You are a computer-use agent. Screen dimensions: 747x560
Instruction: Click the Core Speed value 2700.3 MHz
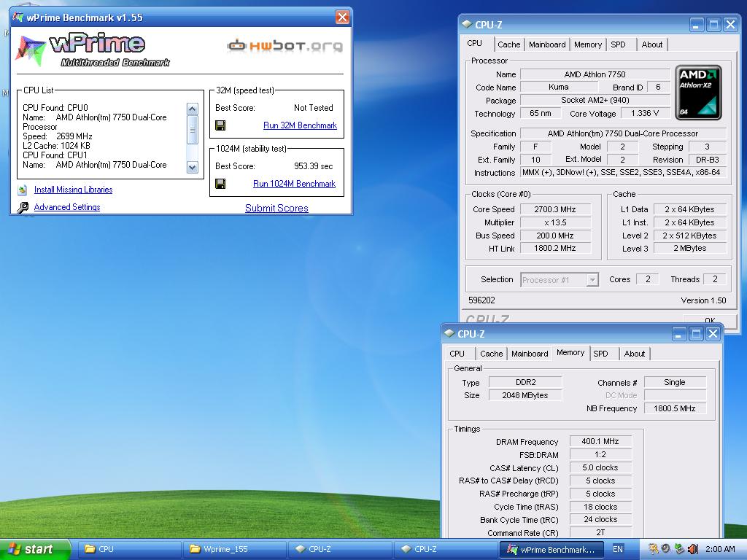(555, 209)
